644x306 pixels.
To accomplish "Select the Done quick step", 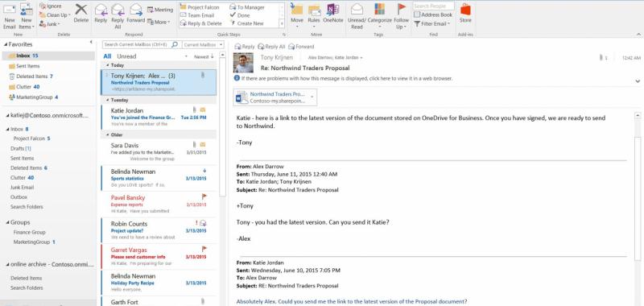I will (x=240, y=15).
